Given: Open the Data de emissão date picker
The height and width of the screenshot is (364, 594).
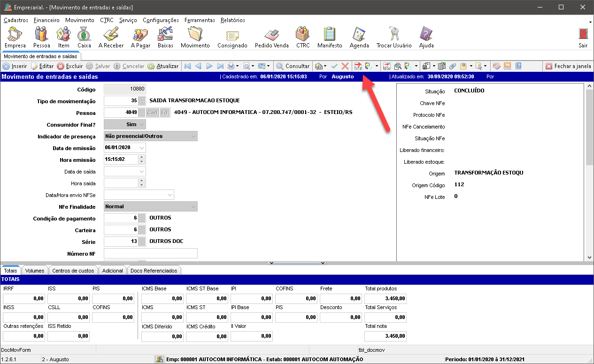Looking at the screenshot, I should pos(142,148).
